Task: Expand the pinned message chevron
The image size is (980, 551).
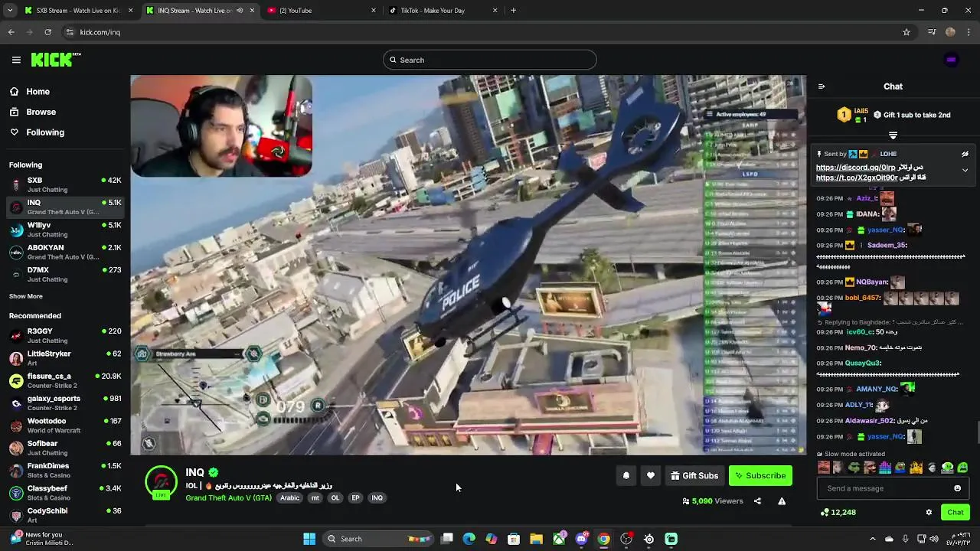Action: coord(965,171)
